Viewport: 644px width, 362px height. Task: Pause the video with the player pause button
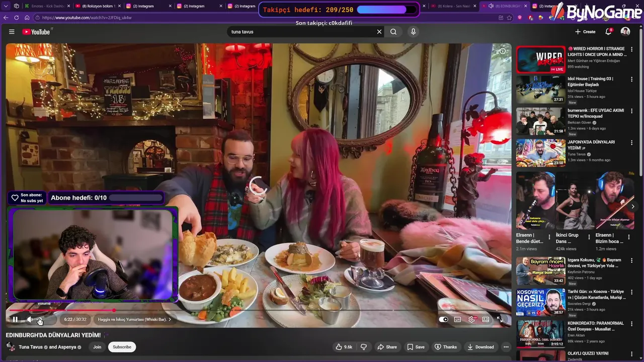[15, 319]
